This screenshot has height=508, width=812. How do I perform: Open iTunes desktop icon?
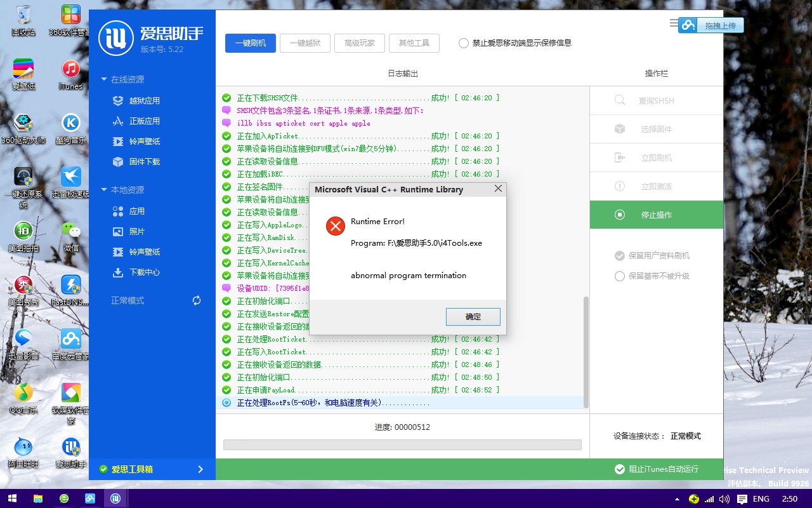tap(70, 75)
